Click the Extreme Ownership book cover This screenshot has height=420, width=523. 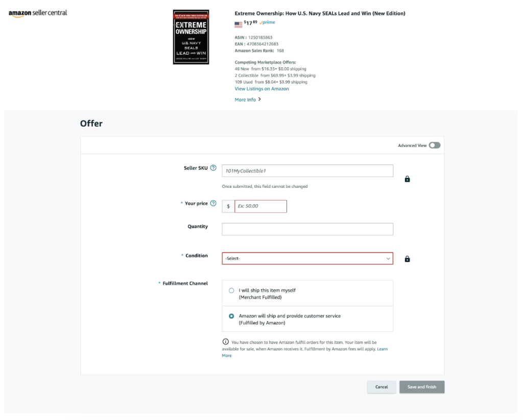(191, 37)
